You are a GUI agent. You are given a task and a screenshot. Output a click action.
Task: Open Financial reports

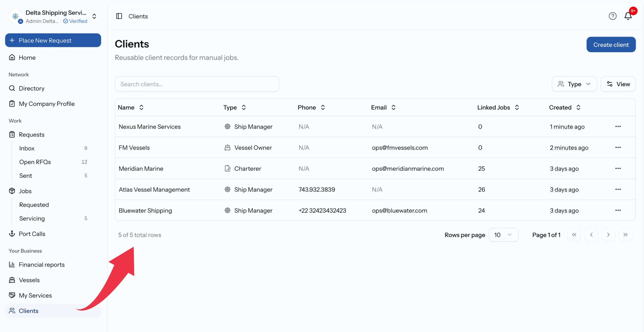coord(53,265)
